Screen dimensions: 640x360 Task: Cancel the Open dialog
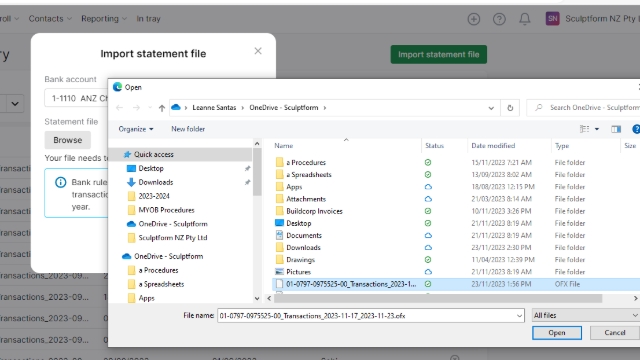(615, 333)
